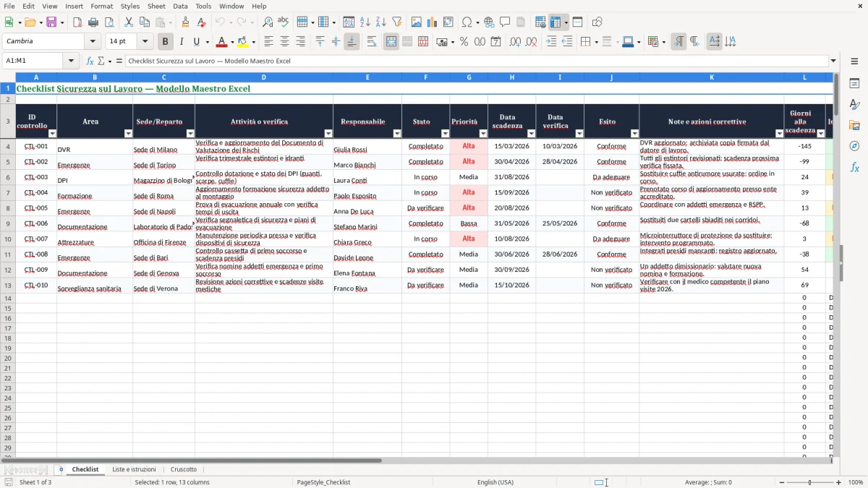This screenshot has width=868, height=488.
Task: Click the Print icon
Action: [93, 22]
